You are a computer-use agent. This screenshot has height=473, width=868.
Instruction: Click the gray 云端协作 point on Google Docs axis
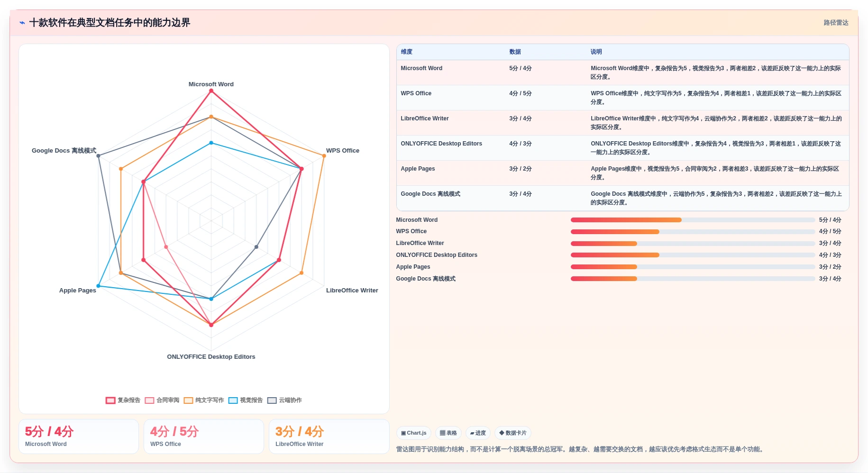pos(98,156)
